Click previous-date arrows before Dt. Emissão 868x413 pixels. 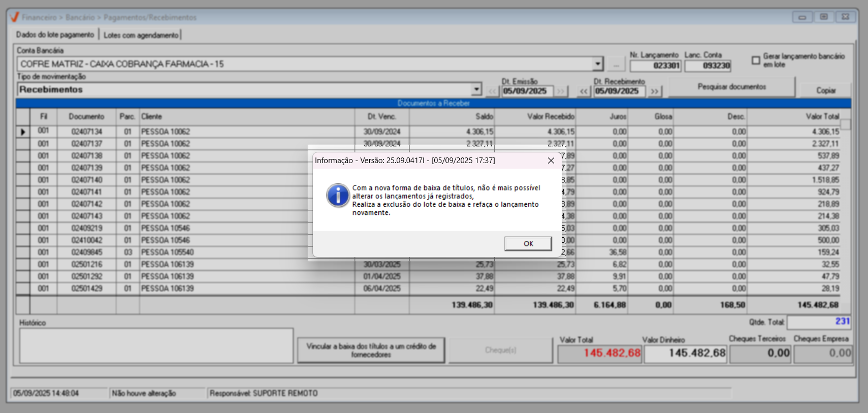(493, 91)
